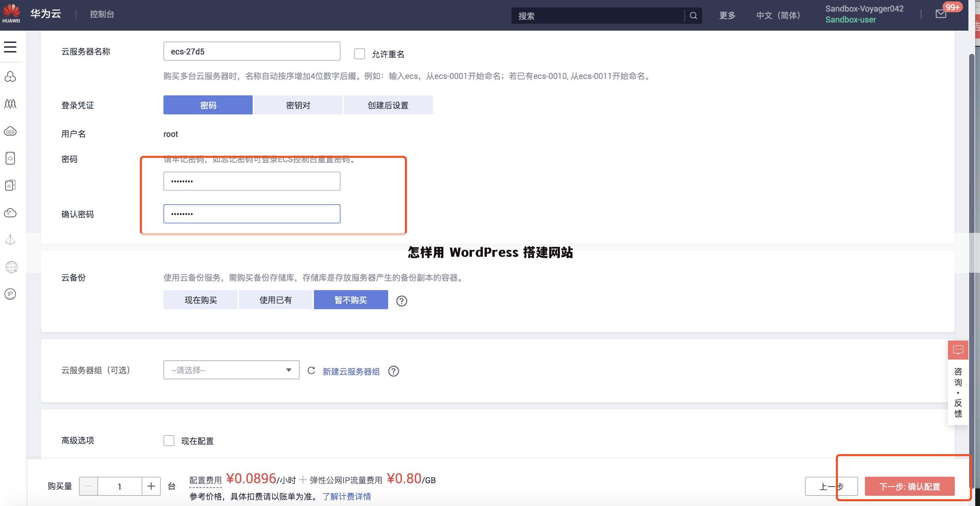This screenshot has width=980, height=506.
Task: Check the 现在配置 option under 高级选项
Action: pos(169,441)
